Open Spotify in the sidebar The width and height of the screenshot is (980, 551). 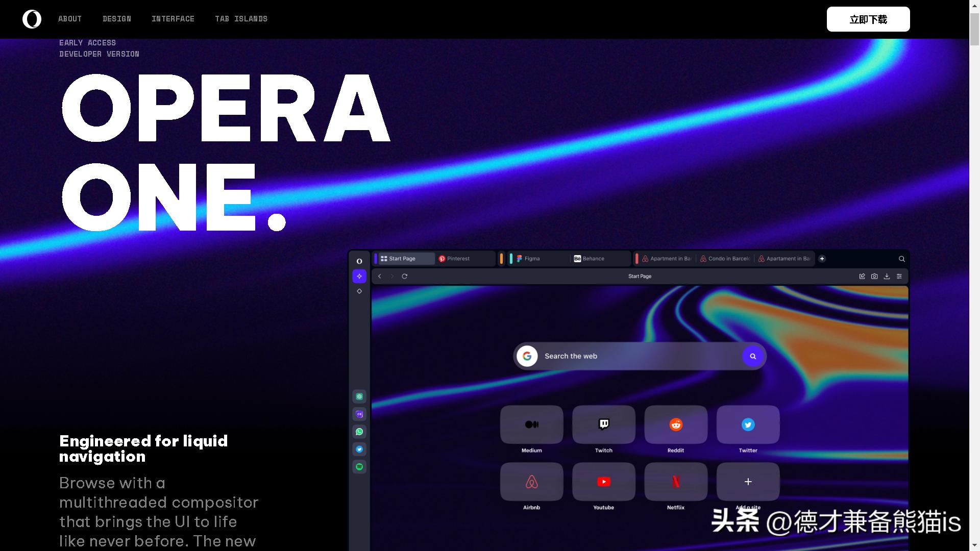coord(359,467)
